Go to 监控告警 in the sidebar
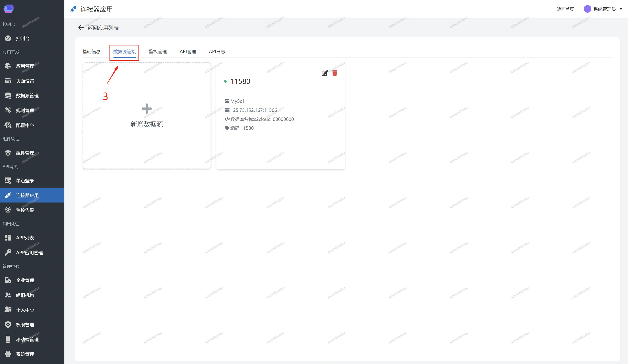 [x=25, y=210]
